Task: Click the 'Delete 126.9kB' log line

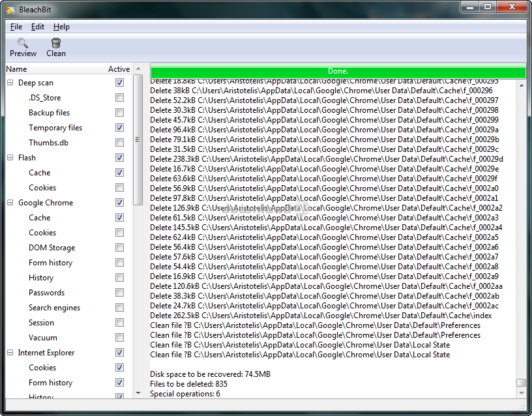Action: 326,208
